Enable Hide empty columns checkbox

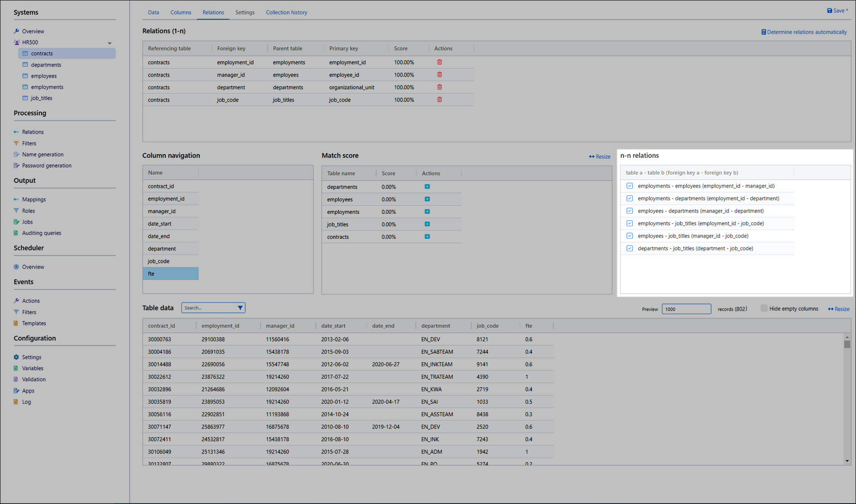tap(764, 308)
